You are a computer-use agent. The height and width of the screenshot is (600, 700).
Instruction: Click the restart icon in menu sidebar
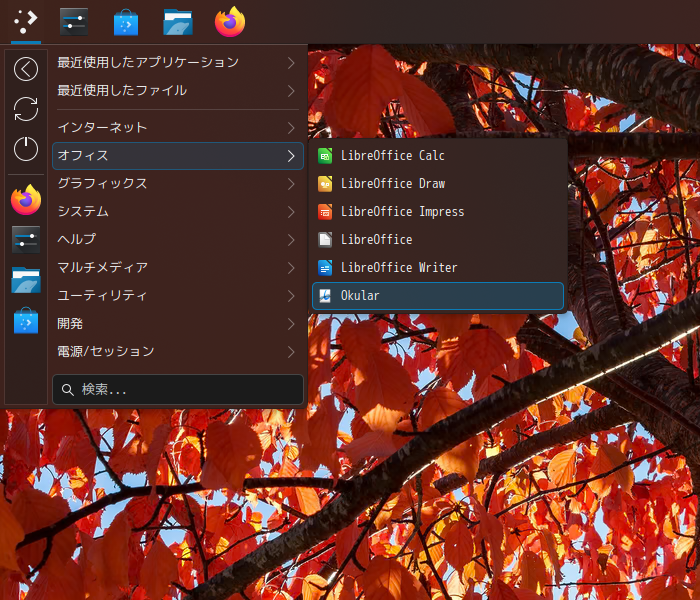pos(26,109)
